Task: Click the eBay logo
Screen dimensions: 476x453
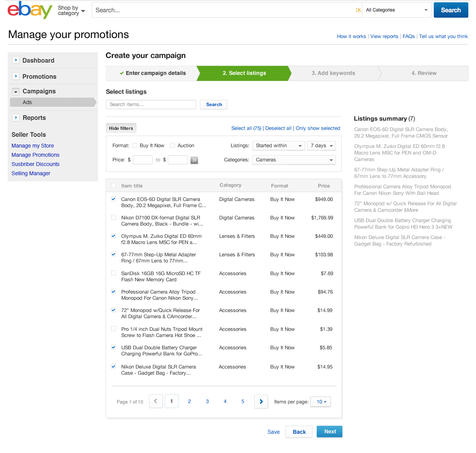Action: coord(30,10)
